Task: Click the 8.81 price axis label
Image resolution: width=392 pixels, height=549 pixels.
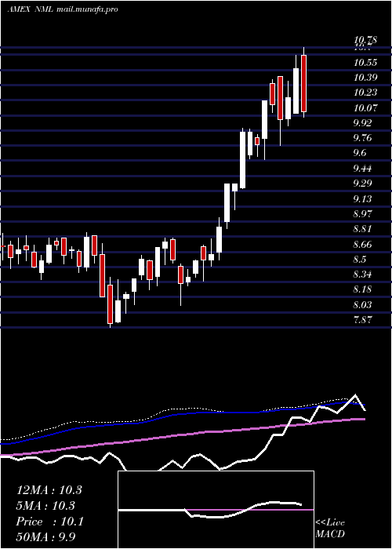Action: (x=363, y=229)
